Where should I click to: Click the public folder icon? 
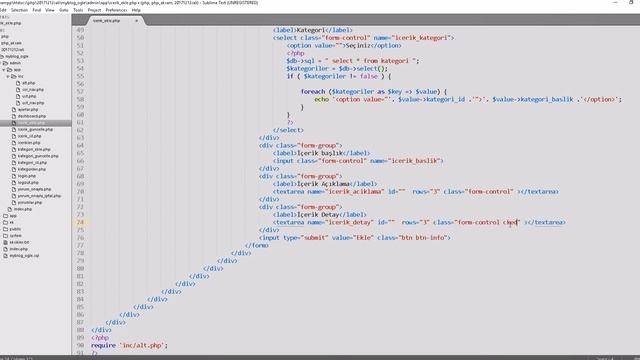[x=6, y=229]
